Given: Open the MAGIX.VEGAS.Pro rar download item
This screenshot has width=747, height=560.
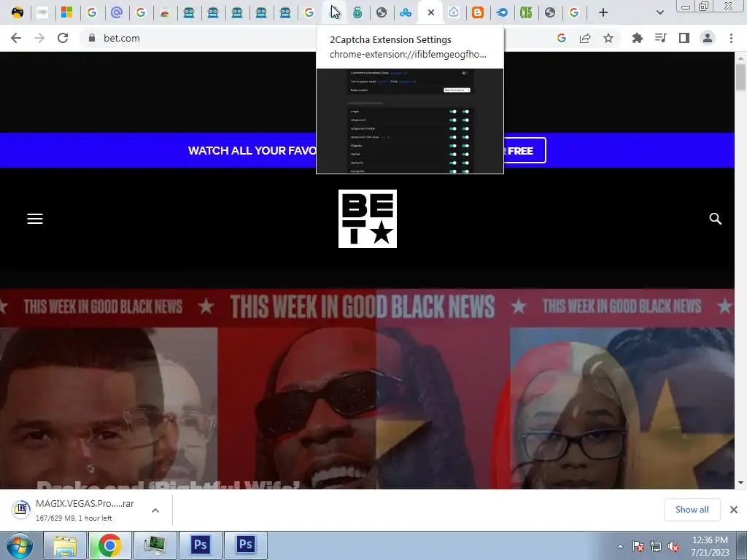Looking at the screenshot, I should point(76,510).
